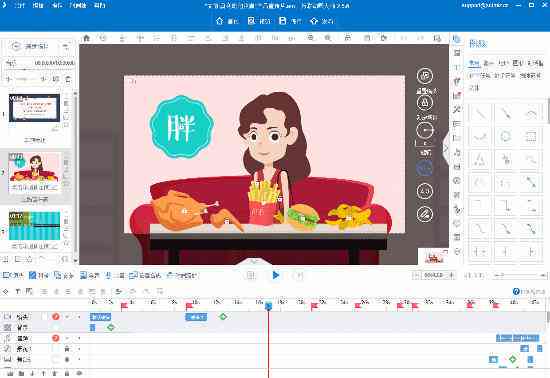Click the 语音合成 (Text-to-speech) timeline button
The height and width of the screenshot is (378, 550).
click(x=145, y=276)
